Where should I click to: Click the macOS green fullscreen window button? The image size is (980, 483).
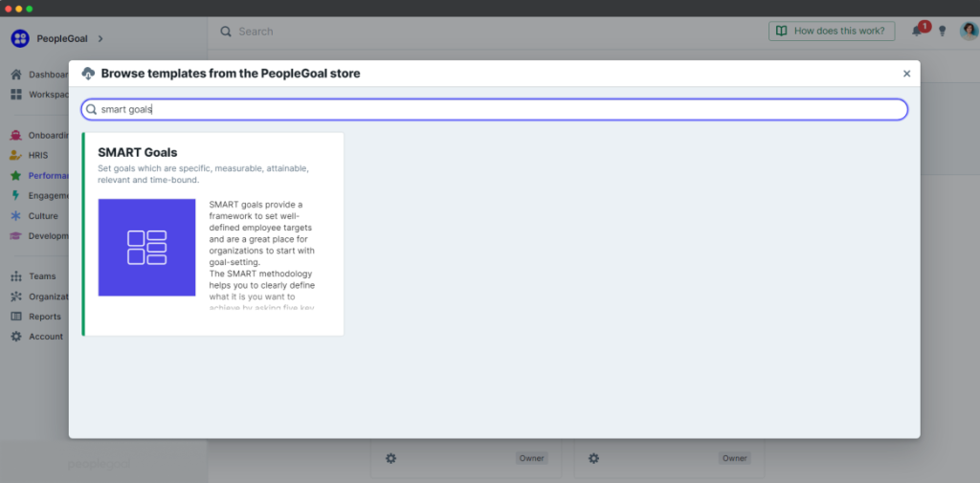click(x=30, y=9)
